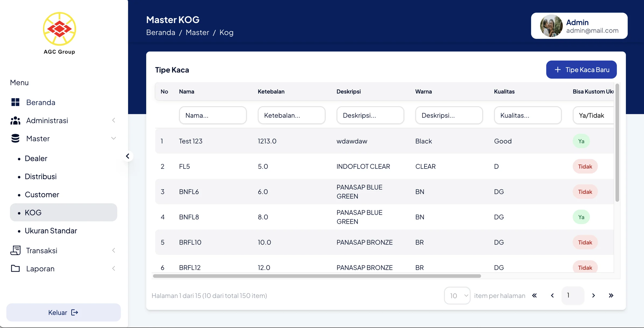
Task: Go to the next page
Action: [x=594, y=295]
